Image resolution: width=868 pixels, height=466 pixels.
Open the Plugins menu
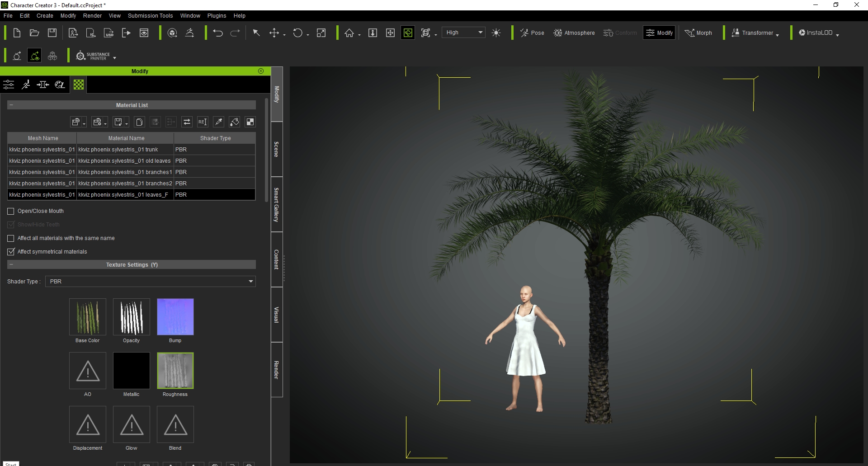pos(217,15)
